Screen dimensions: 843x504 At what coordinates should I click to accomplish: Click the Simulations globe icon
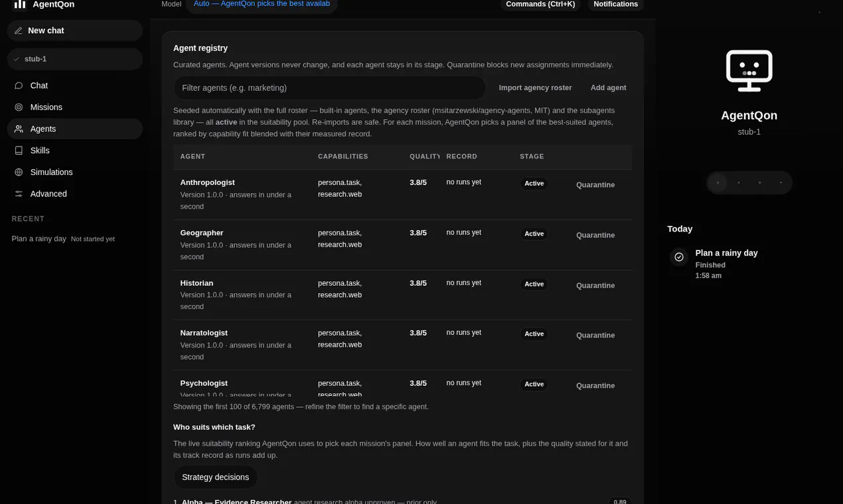tap(19, 172)
